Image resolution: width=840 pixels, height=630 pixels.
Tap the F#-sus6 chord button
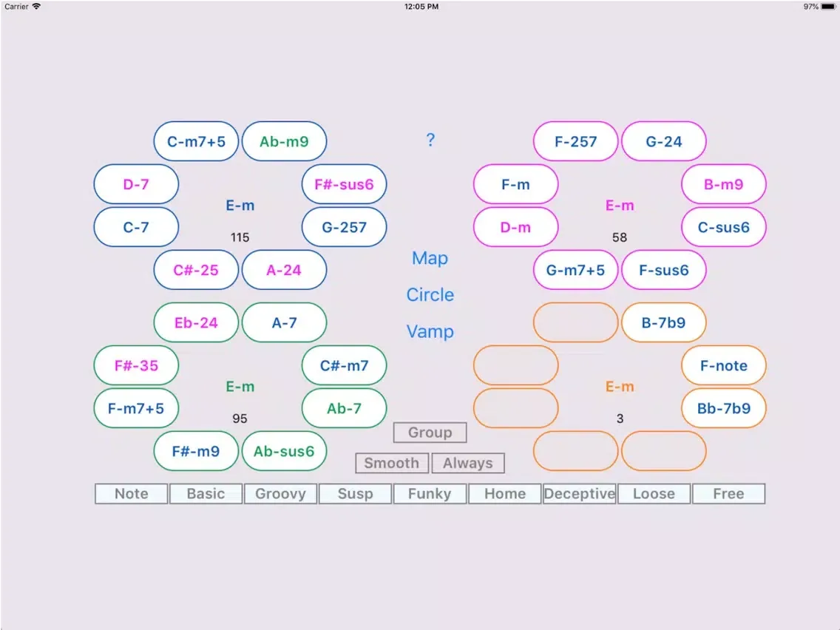pos(344,184)
